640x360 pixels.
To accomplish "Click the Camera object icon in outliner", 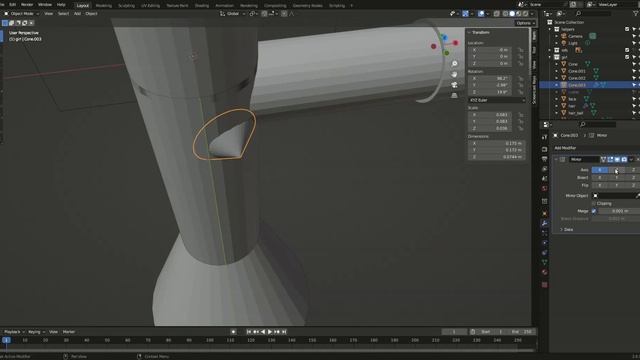I will [564, 36].
